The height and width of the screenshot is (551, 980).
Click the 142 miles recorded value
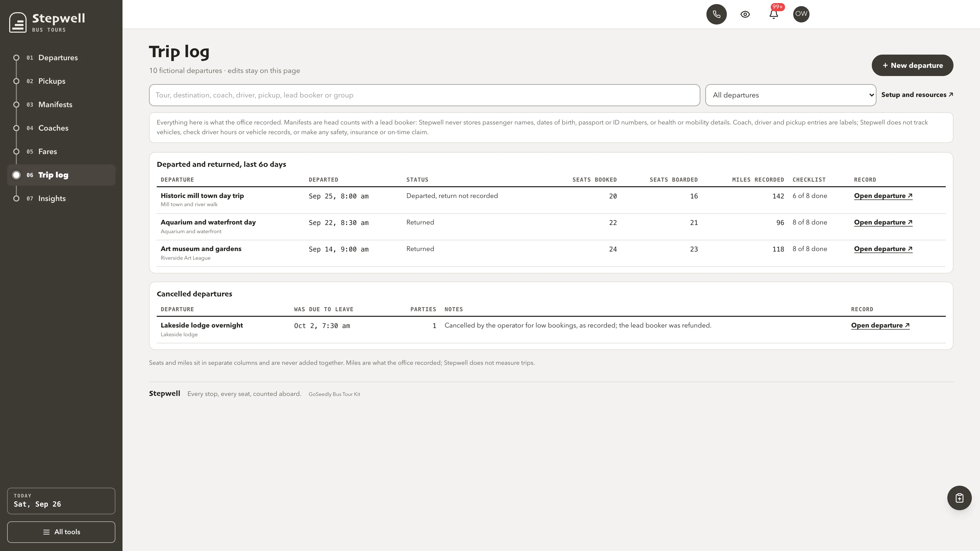[x=778, y=196]
